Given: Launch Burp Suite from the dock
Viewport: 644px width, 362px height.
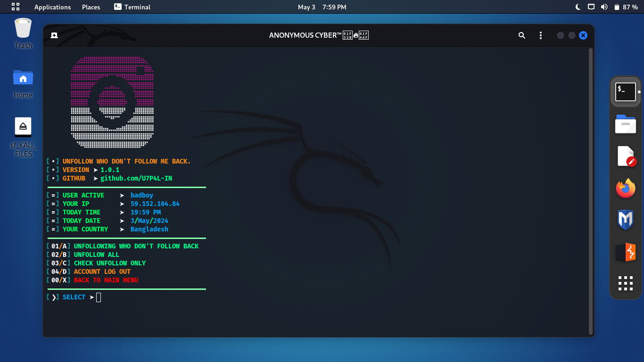Looking at the screenshot, I should coord(626,252).
